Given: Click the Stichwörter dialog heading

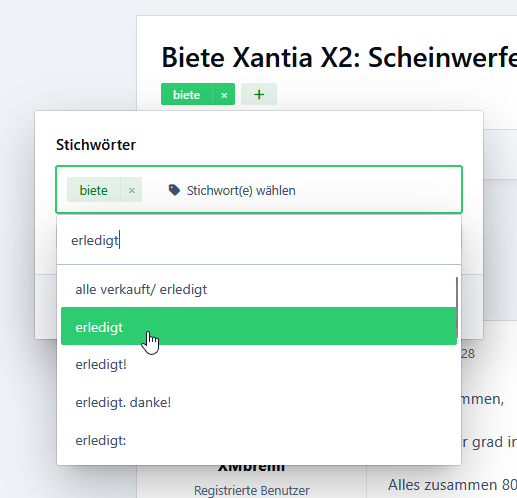Looking at the screenshot, I should coord(96,145).
